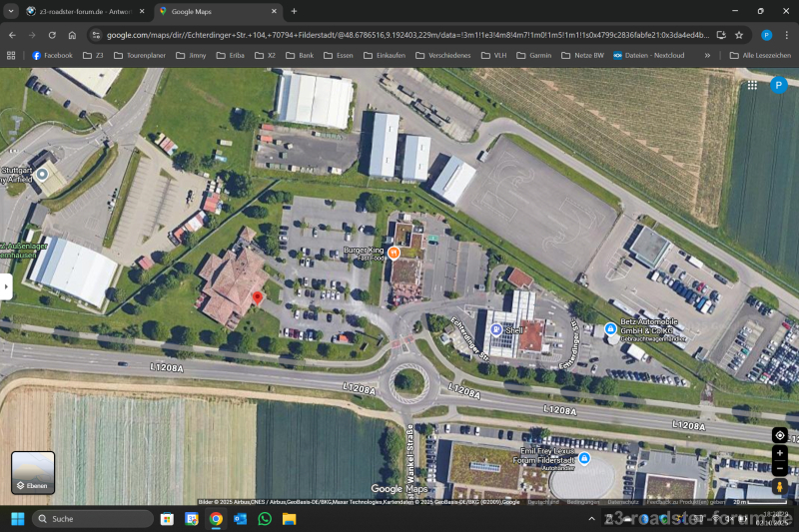
Task: Open WhatsApp from the taskbar
Action: coord(265,519)
